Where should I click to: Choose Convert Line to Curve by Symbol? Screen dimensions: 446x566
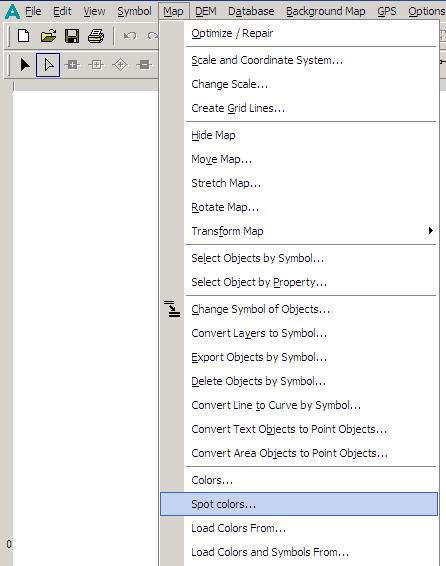(299, 405)
